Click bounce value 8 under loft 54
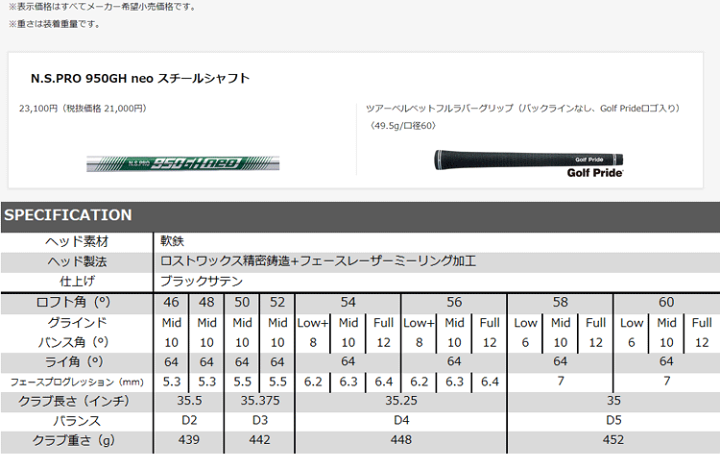 [x=313, y=343]
